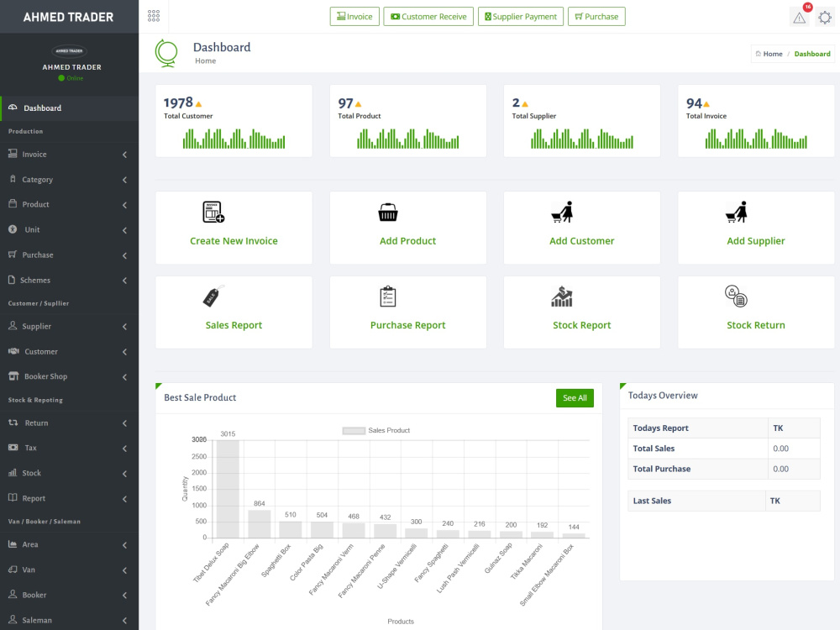
Task: Click the Unit sidebar icon
Action: [13, 228]
